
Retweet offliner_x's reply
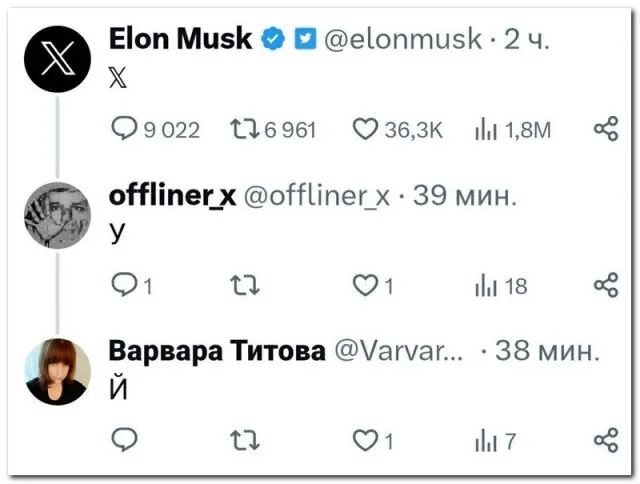click(x=243, y=286)
